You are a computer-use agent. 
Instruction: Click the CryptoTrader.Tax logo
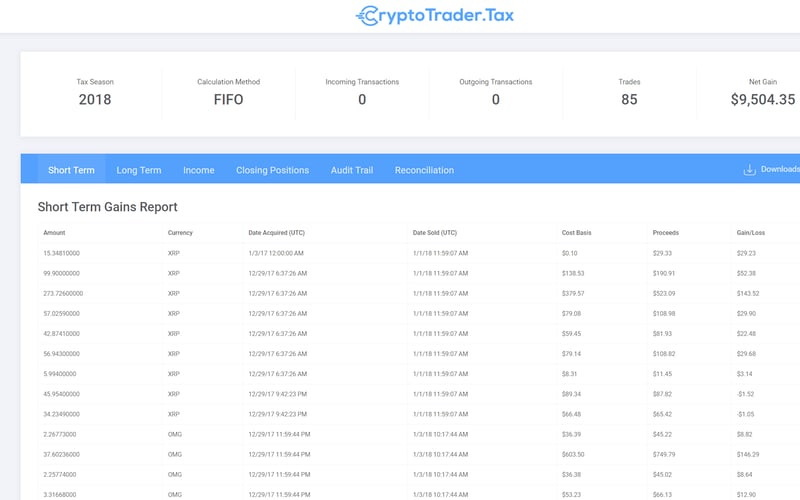(435, 15)
